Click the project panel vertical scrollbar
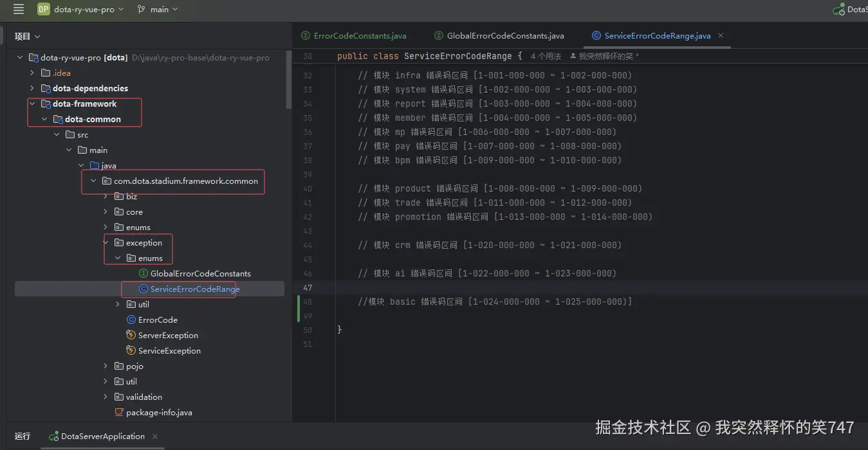The image size is (868, 450). [289, 80]
